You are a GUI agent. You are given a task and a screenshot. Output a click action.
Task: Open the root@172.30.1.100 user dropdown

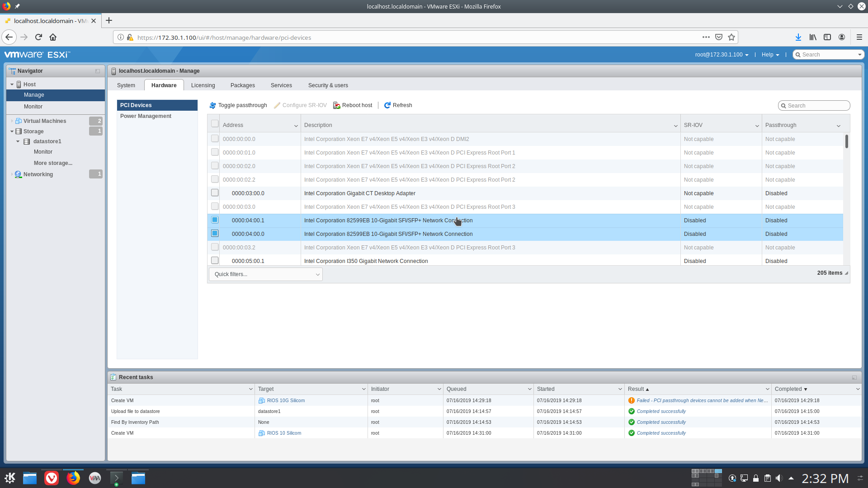point(722,55)
